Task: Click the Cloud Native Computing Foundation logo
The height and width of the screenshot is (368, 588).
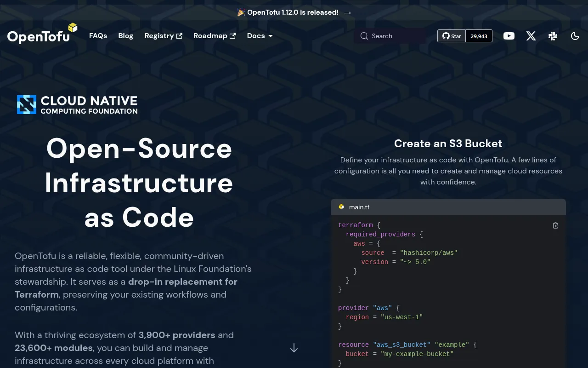Action: [x=77, y=104]
